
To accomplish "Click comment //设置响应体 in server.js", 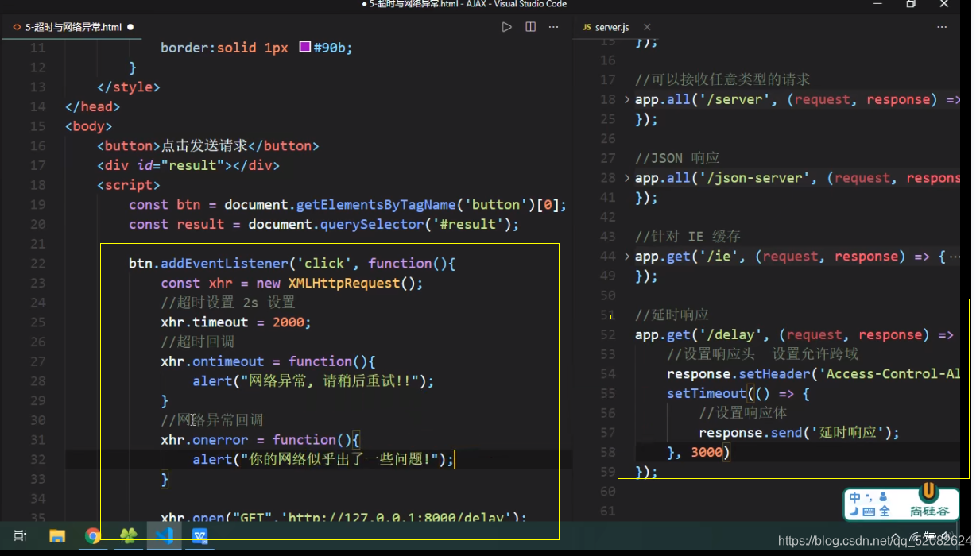I will 742,413.
